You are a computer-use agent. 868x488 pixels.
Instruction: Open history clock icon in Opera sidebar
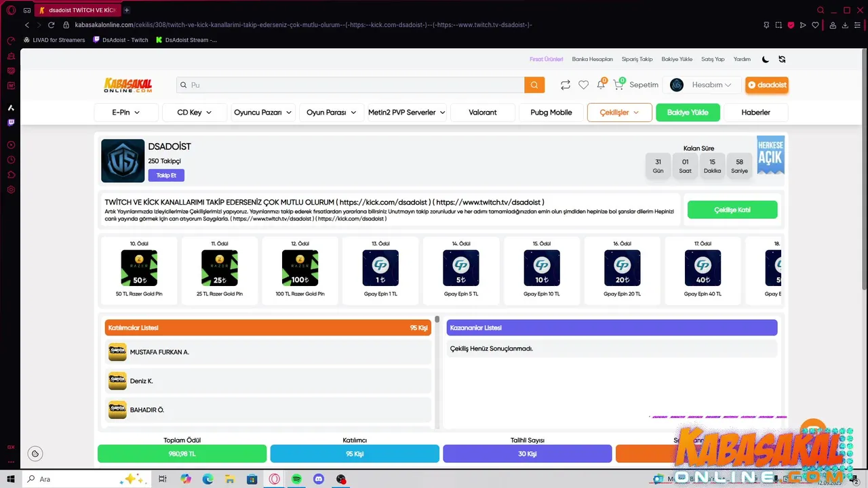[x=11, y=160]
